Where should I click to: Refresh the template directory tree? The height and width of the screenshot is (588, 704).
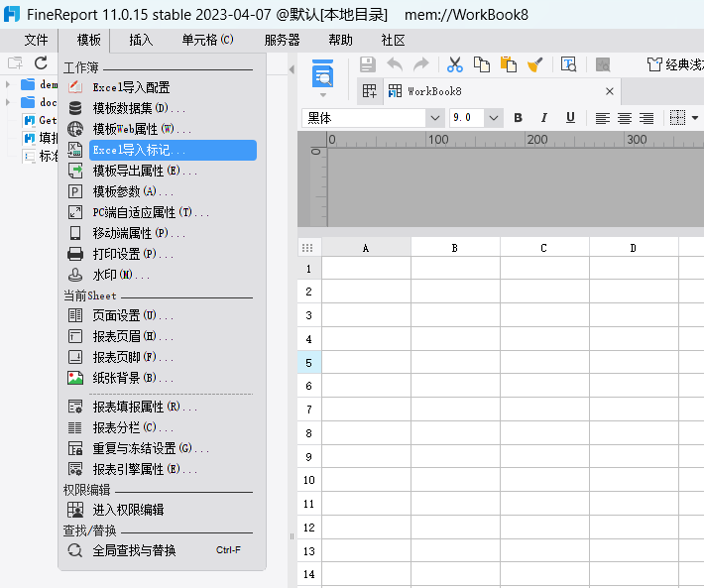coord(41,62)
